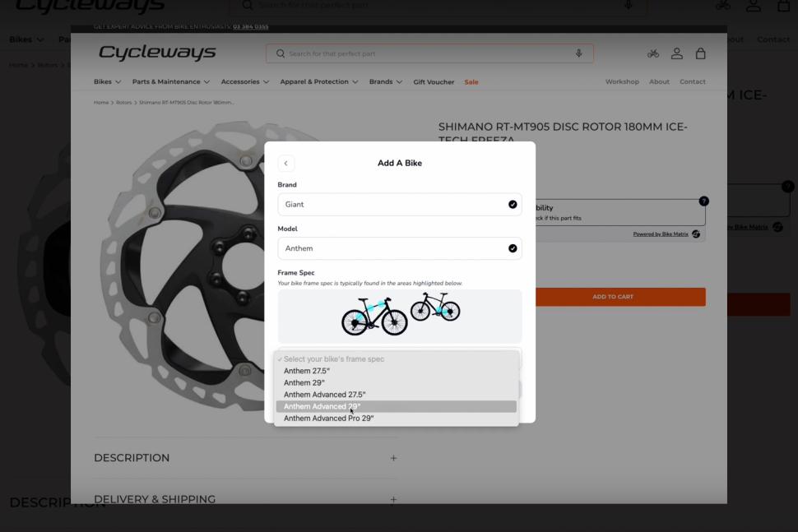Pick the highlighted Anthem Advanced 29" option
The width and height of the screenshot is (798, 532).
(396, 406)
